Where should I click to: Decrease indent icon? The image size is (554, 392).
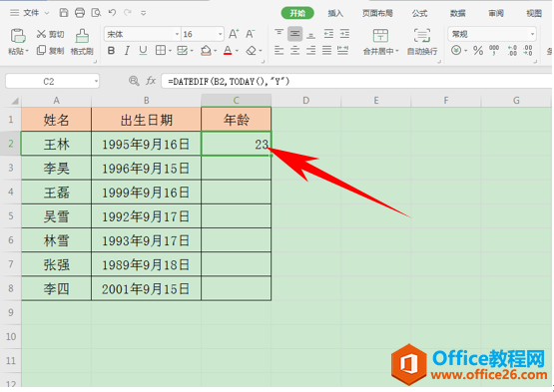click(328, 34)
